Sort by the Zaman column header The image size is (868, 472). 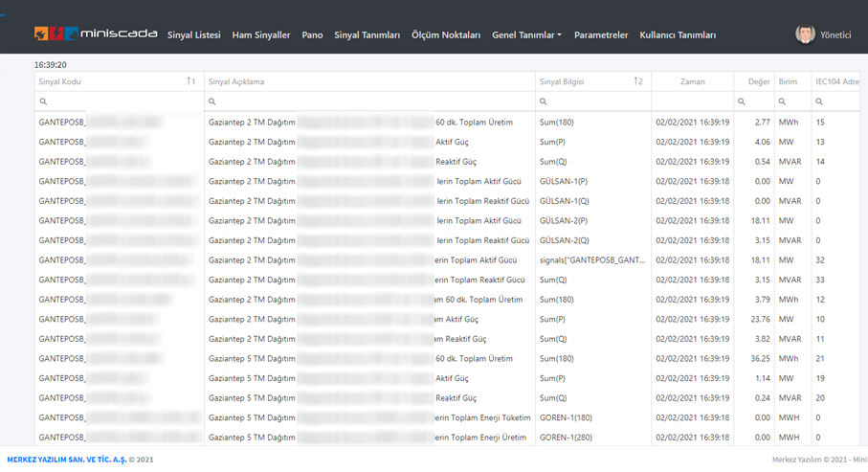[x=692, y=81]
